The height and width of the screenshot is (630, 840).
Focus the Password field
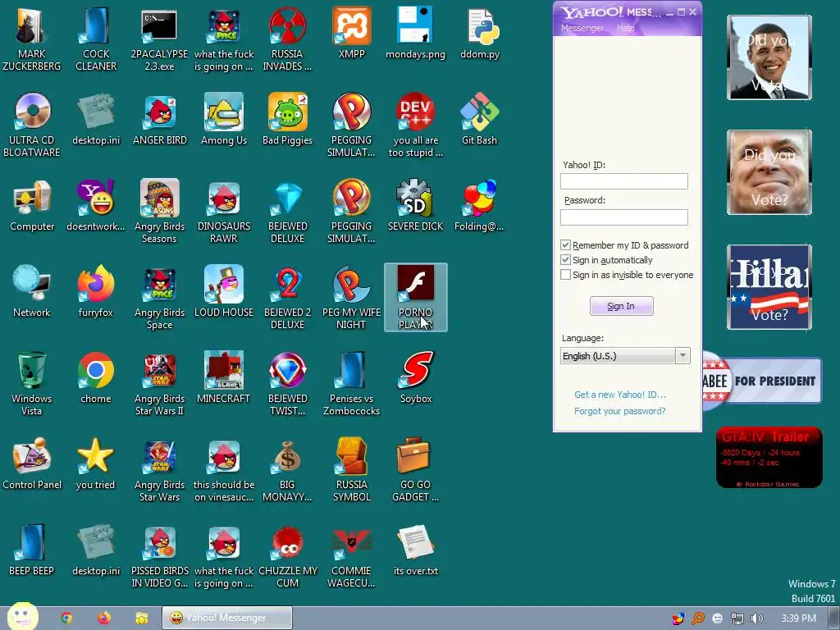pyautogui.click(x=624, y=217)
